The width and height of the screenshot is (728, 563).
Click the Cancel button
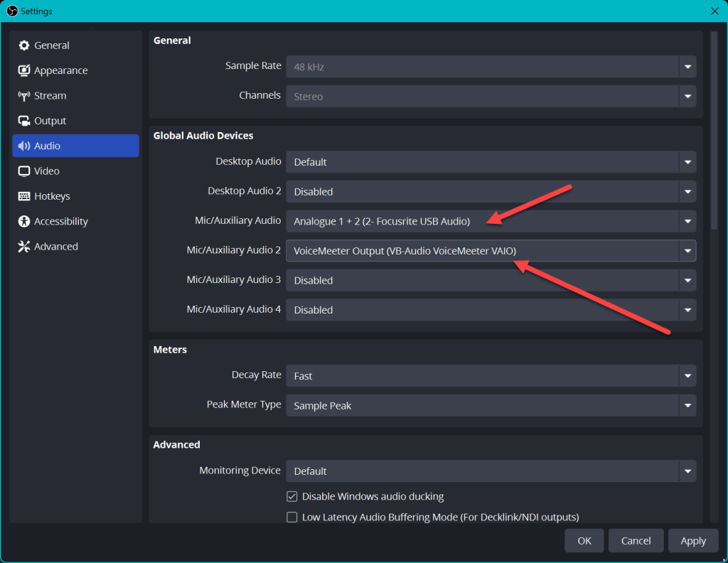tap(636, 541)
